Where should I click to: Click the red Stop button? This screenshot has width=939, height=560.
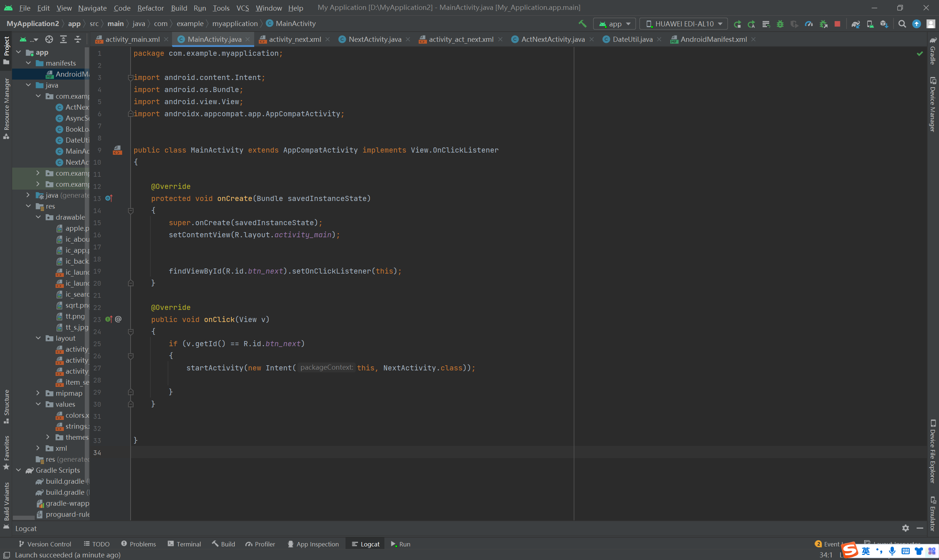coord(837,24)
